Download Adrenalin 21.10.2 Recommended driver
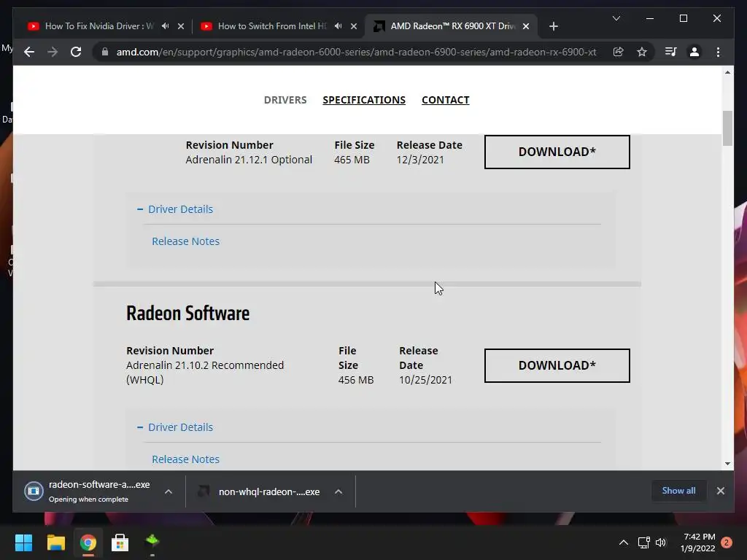The image size is (747, 560). click(x=557, y=365)
